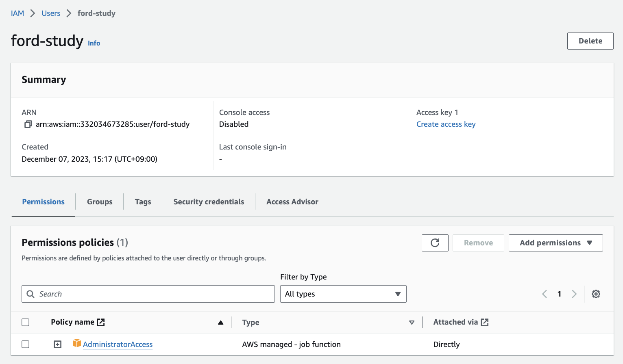Viewport: 623px width, 364px height.
Task: Click the 'Attached via' column header
Action: click(x=455, y=322)
